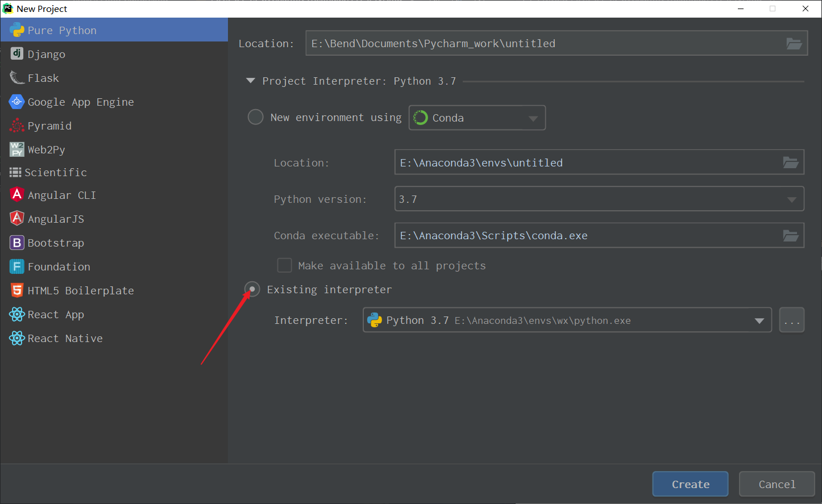The image size is (822, 504).
Task: Click the Python interpreter logo icon
Action: click(375, 320)
